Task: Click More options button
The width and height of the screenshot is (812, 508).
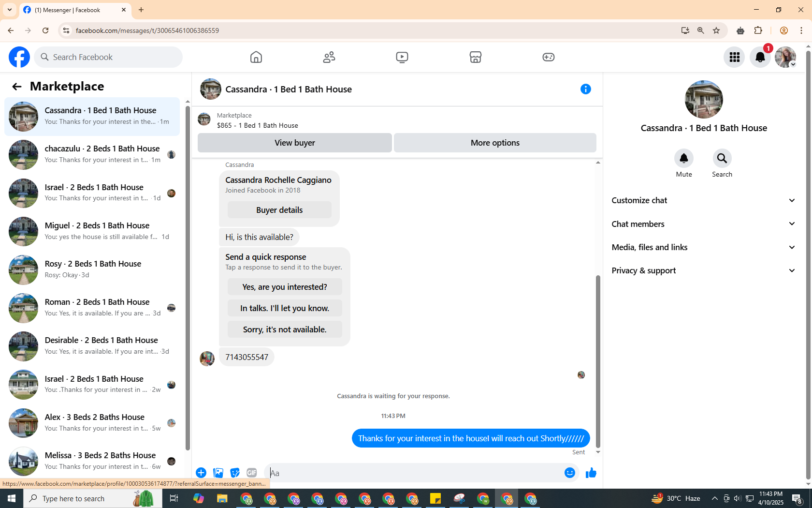Action: [x=495, y=143]
